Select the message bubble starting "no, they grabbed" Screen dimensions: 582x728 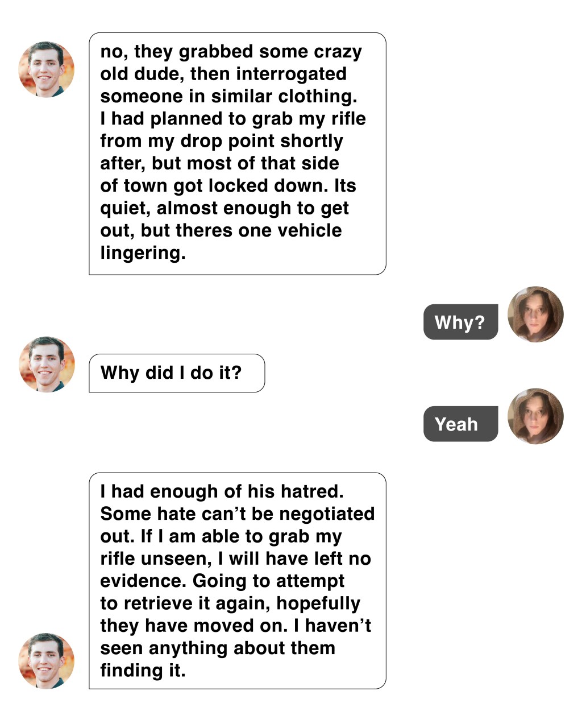pyautogui.click(x=237, y=154)
